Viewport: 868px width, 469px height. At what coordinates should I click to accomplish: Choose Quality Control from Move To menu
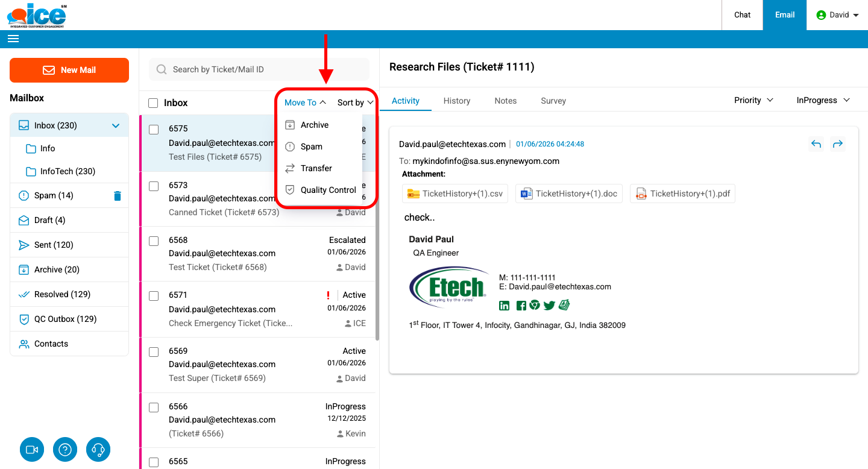[x=328, y=190]
